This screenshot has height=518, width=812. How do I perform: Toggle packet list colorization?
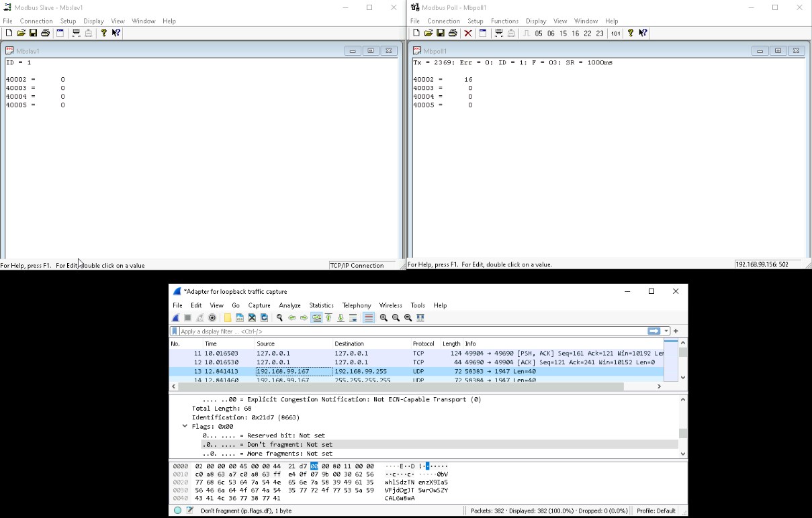[368, 318]
